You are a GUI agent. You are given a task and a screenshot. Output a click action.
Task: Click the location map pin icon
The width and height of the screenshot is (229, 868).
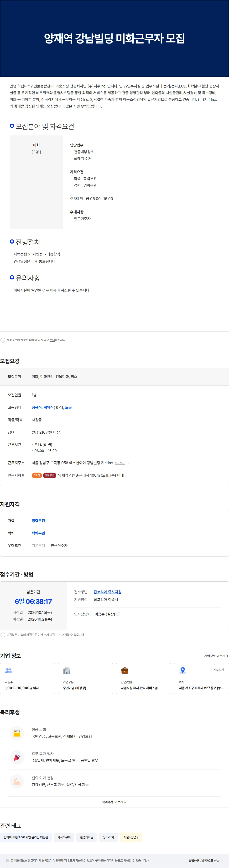tap(182, 671)
